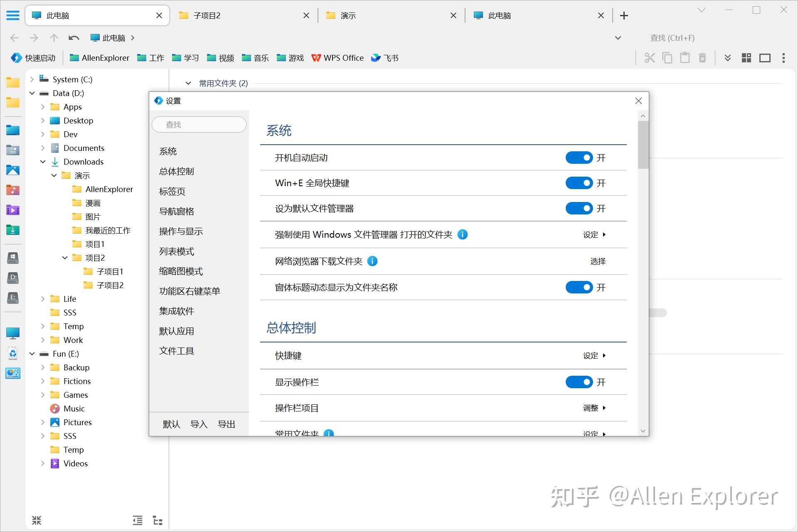Disable the 显示操作栏 switch

point(579,382)
